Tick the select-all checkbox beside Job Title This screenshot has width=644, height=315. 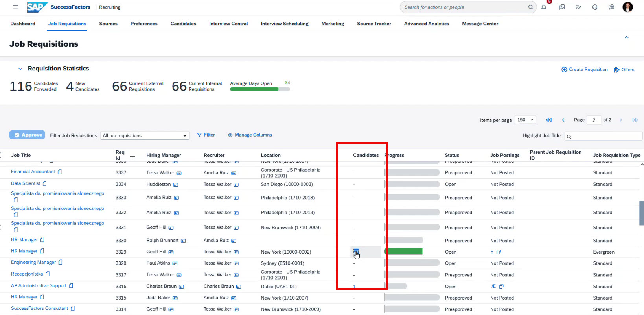click(1, 155)
